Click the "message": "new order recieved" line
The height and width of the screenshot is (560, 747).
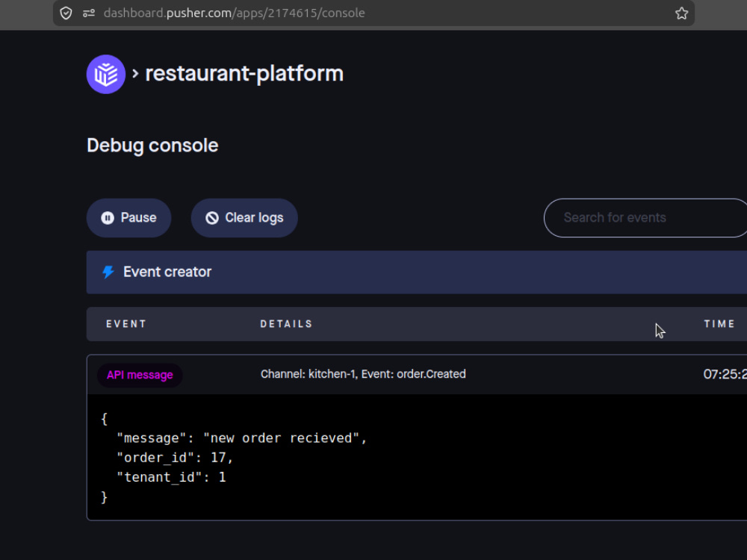point(241,438)
